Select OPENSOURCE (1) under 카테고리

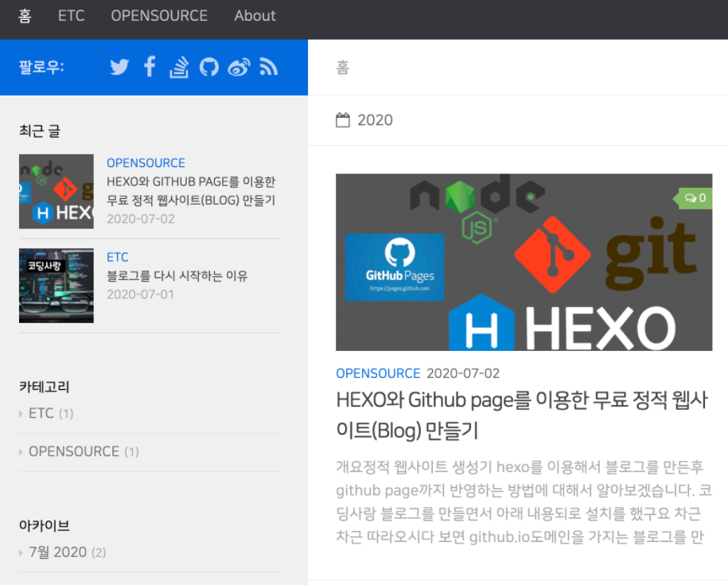click(84, 451)
